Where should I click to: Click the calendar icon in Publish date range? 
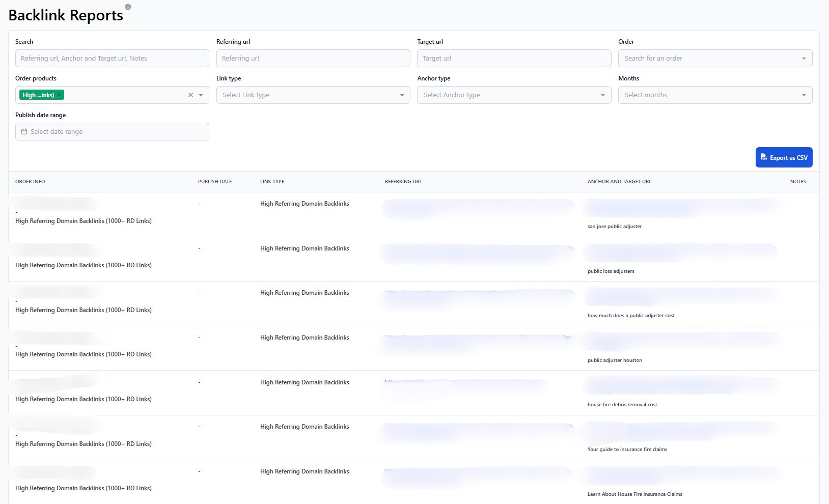pos(24,131)
